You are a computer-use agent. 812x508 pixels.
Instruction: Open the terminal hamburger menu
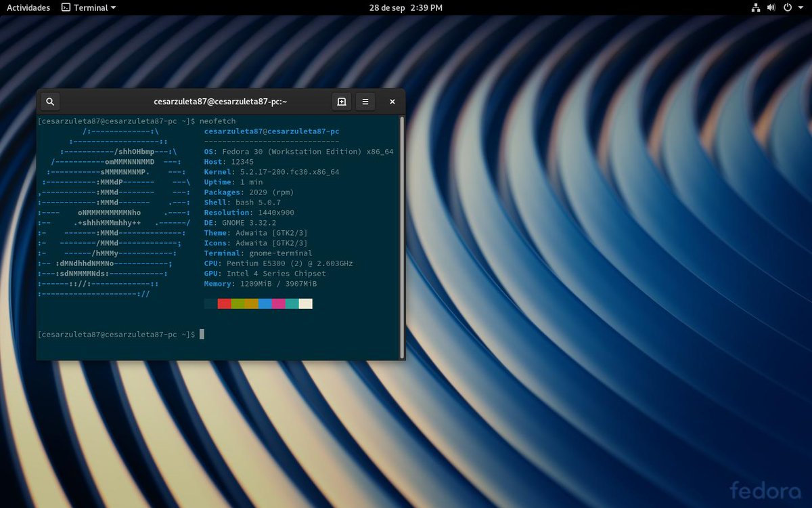coord(365,101)
